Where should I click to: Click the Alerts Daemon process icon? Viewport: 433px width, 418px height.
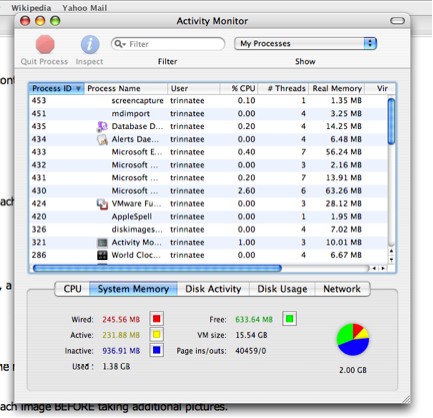coord(102,139)
